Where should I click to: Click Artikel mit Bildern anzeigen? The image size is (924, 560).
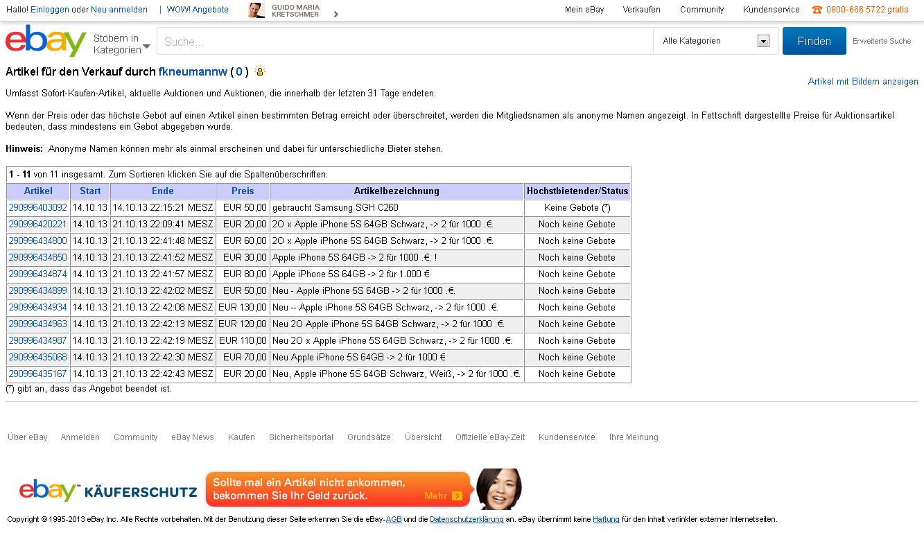tap(863, 82)
